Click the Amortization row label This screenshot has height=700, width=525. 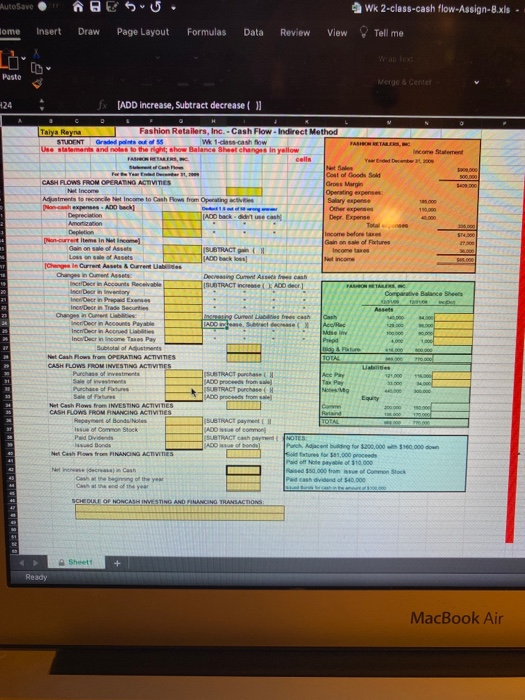point(85,224)
